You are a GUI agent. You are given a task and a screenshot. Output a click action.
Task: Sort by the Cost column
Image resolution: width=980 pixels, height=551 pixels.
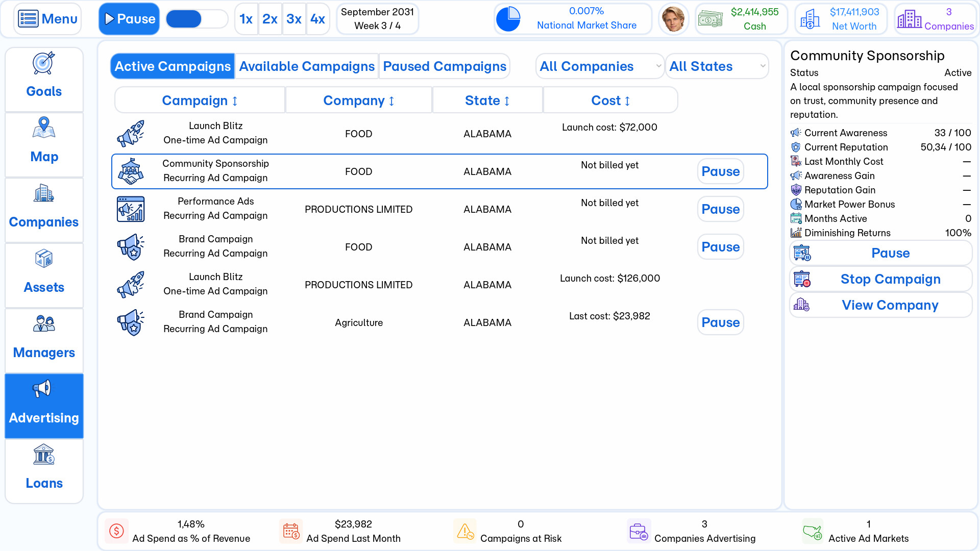(x=610, y=100)
